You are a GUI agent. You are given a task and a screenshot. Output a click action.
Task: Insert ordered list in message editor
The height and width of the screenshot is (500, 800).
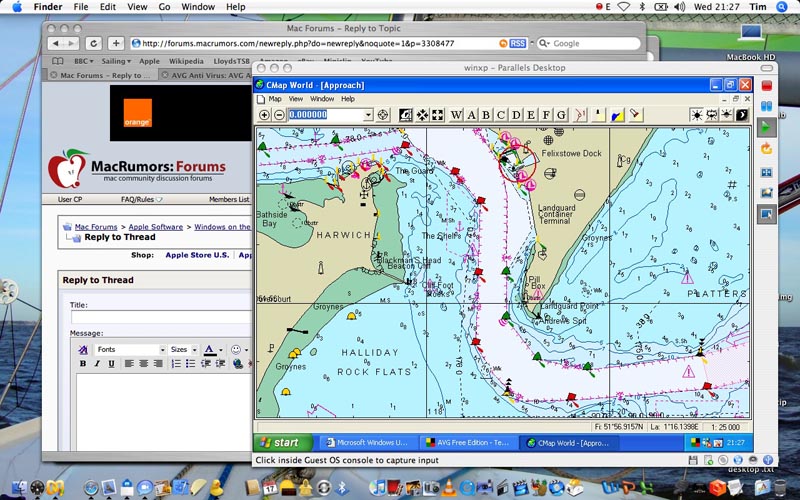pos(176,364)
